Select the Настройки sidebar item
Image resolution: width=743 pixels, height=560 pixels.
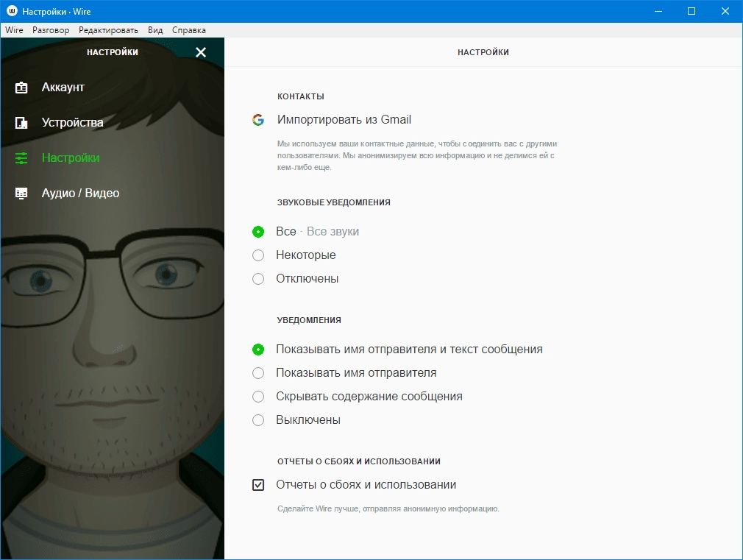[x=71, y=157]
